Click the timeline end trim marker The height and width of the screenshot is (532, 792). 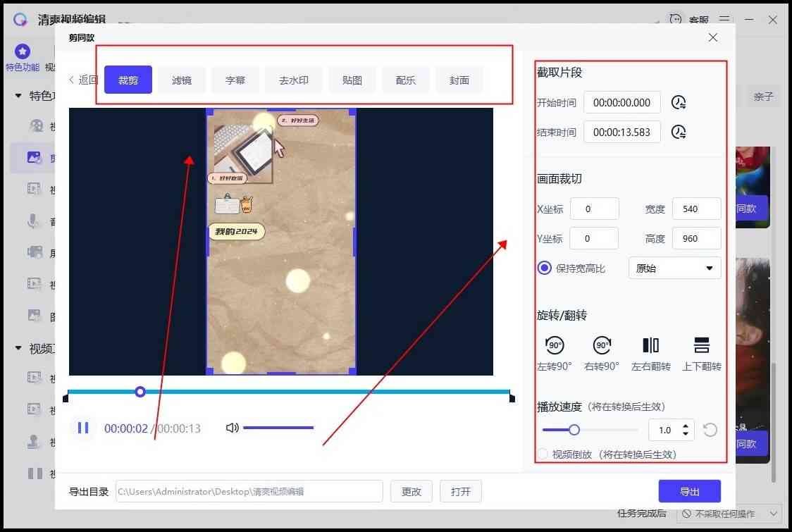point(512,398)
